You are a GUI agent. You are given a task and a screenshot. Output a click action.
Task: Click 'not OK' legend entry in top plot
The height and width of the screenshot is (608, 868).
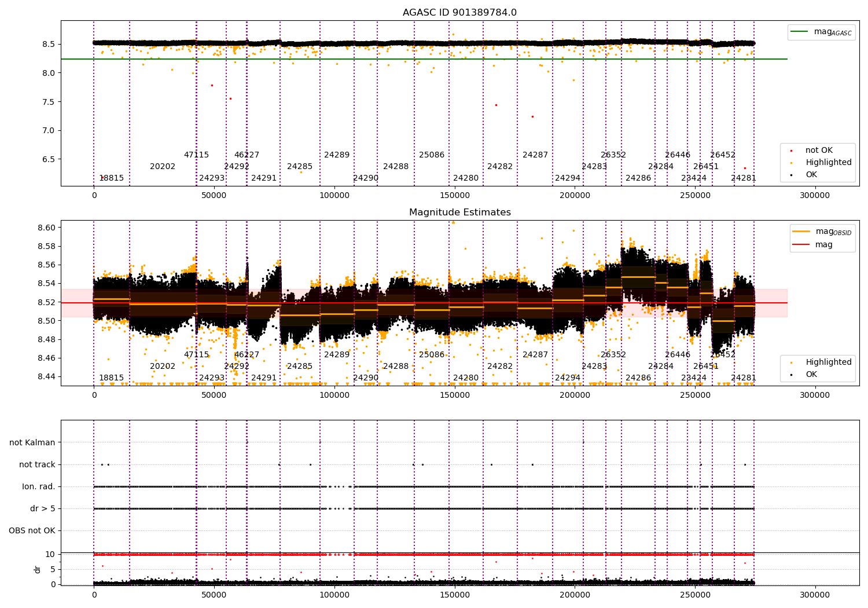click(x=819, y=150)
